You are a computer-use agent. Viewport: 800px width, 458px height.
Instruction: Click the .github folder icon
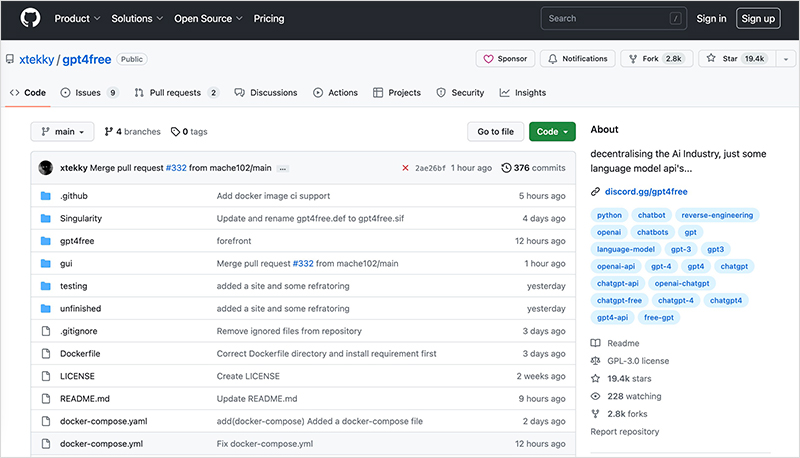[x=45, y=196]
